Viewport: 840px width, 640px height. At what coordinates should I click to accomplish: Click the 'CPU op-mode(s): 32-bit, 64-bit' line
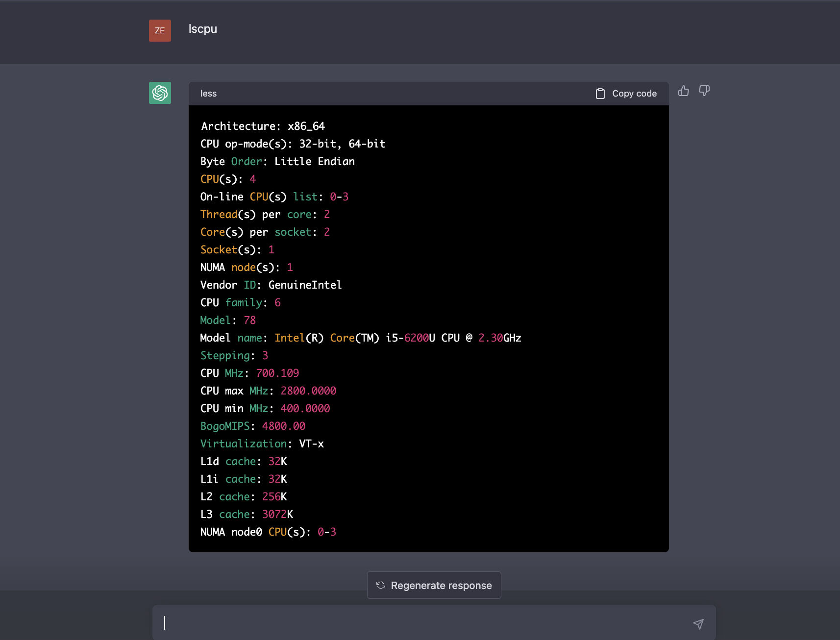pos(293,144)
